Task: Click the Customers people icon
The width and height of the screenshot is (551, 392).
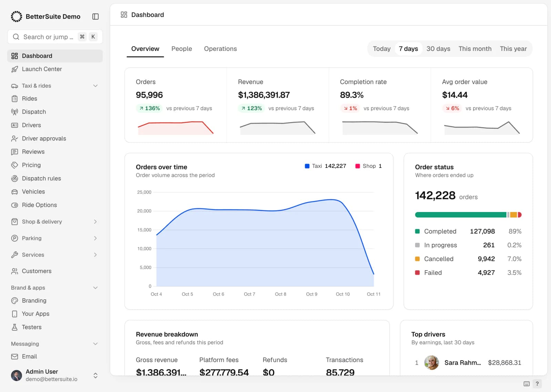Action: [14, 271]
